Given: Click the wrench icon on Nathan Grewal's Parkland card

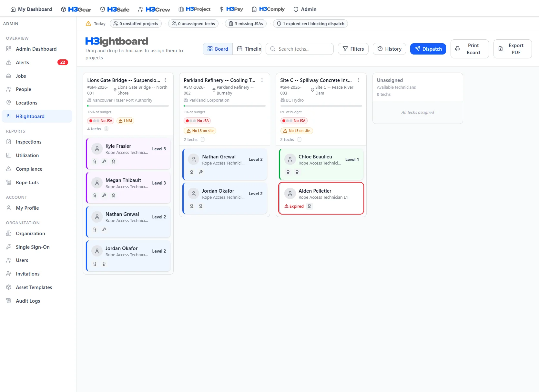Looking at the screenshot, I should 201,172.
